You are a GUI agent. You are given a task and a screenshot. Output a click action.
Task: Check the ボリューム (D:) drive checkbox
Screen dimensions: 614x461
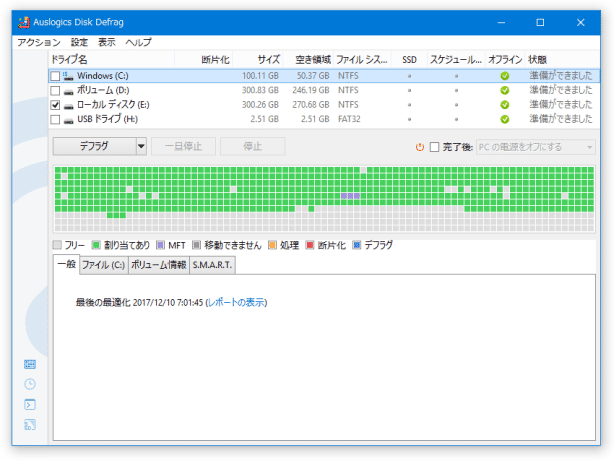click(55, 91)
